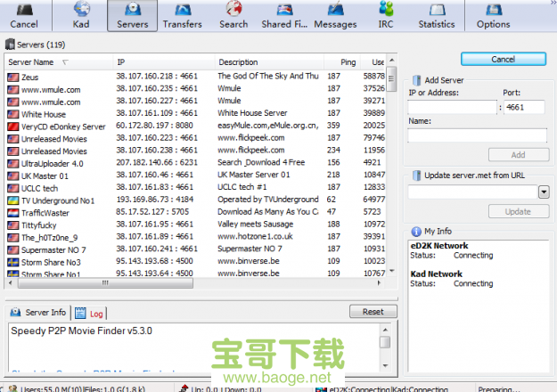Select the UltraUploader 4.0 server row
This screenshot has height=392, width=557.
(x=196, y=163)
